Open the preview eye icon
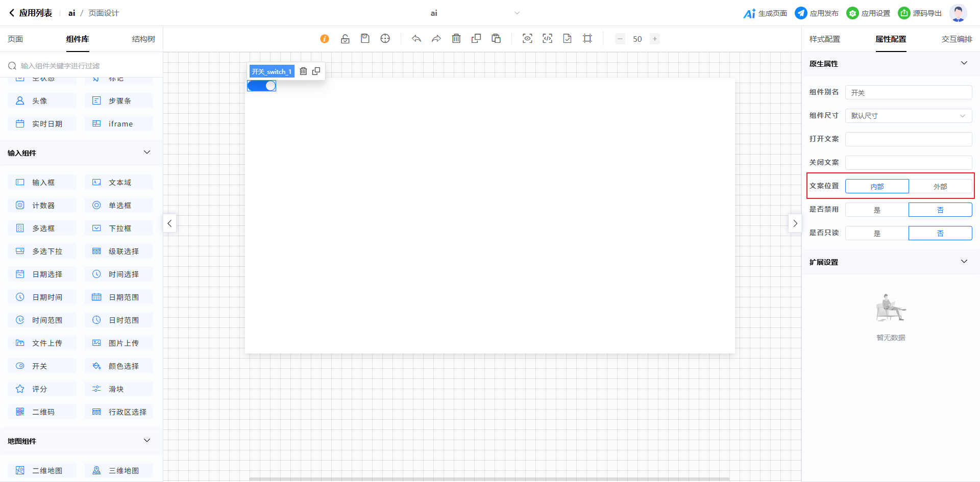This screenshot has width=980, height=482. click(527, 39)
